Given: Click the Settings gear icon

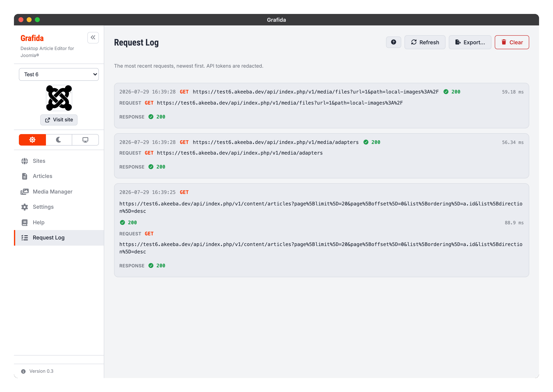Looking at the screenshot, I should tap(25, 207).
